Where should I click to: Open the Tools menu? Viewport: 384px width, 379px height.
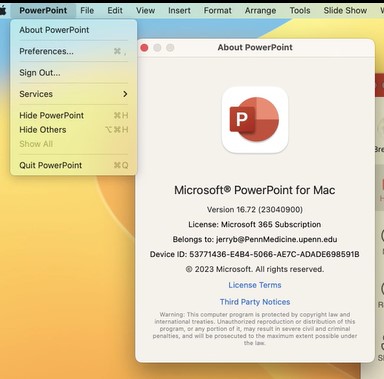pyautogui.click(x=300, y=11)
